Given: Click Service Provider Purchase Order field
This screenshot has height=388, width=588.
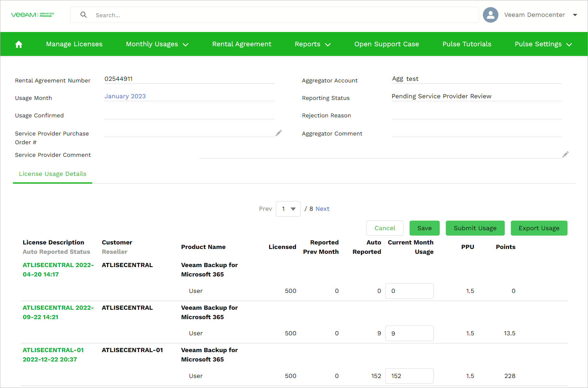Looking at the screenshot, I should click(190, 133).
